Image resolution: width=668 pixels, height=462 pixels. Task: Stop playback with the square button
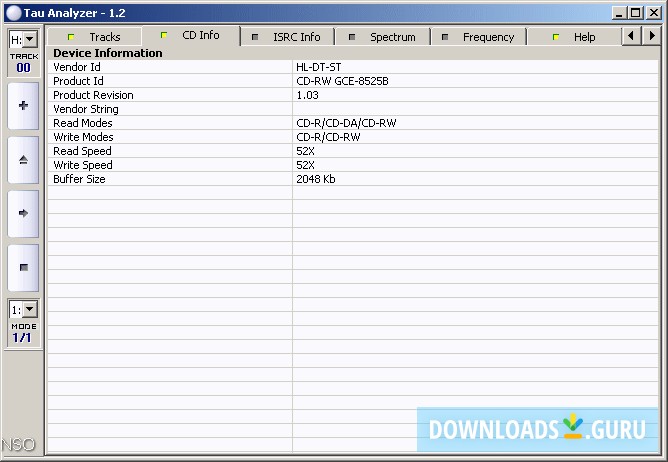pos(23,267)
